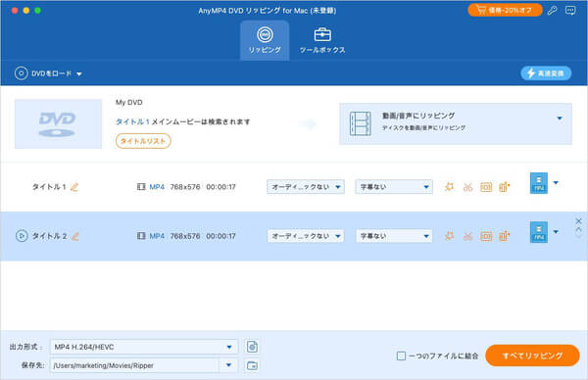Open the タイトルリスト button
Viewport: 588px width, 380px height.
143,141
